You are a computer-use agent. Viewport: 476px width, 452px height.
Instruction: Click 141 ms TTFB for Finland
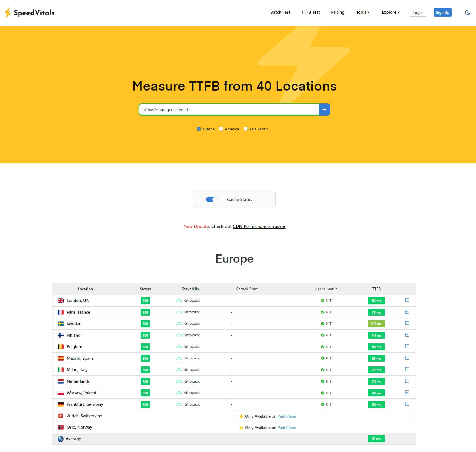tap(376, 336)
